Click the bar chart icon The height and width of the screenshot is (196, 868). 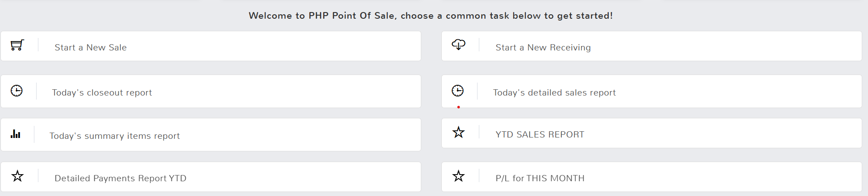pyautogui.click(x=16, y=134)
